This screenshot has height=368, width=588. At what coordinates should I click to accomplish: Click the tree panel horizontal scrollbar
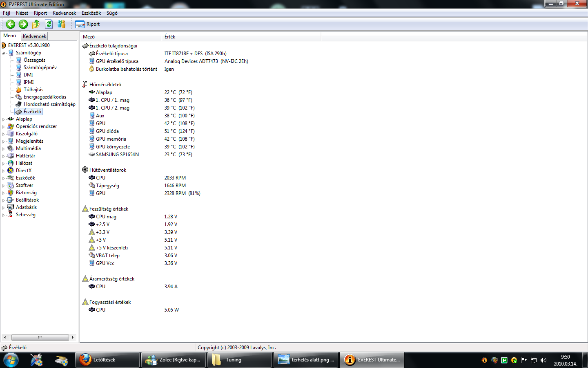40,337
